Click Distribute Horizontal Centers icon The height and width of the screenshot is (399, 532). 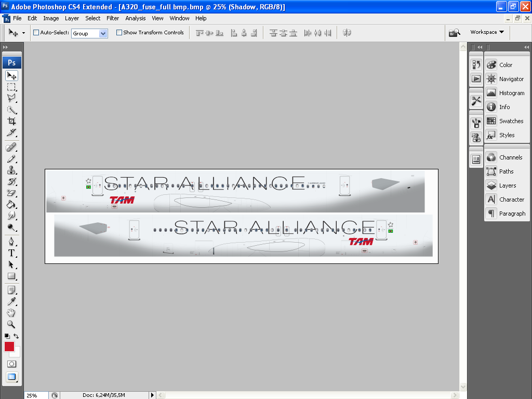[x=317, y=33]
